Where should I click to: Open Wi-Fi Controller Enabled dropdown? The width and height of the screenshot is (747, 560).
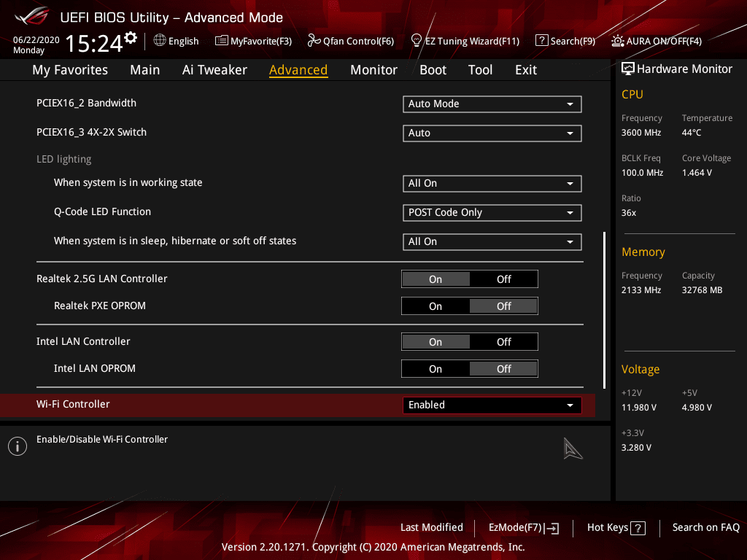[492, 405]
